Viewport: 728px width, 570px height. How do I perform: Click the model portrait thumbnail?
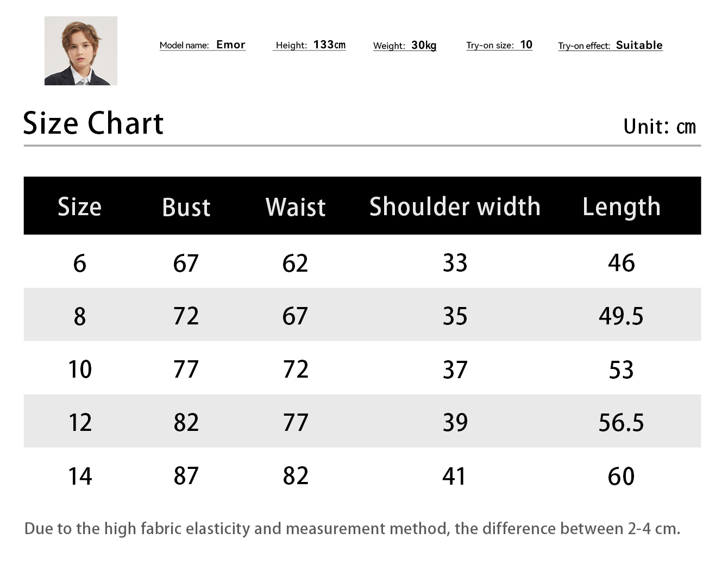point(81,51)
